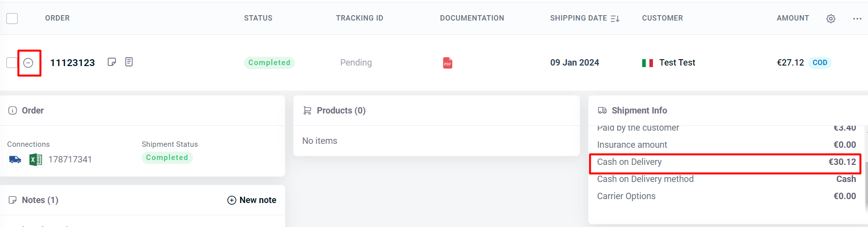868x227 pixels.
Task: Open the PDF documentation file
Action: pyautogui.click(x=447, y=63)
